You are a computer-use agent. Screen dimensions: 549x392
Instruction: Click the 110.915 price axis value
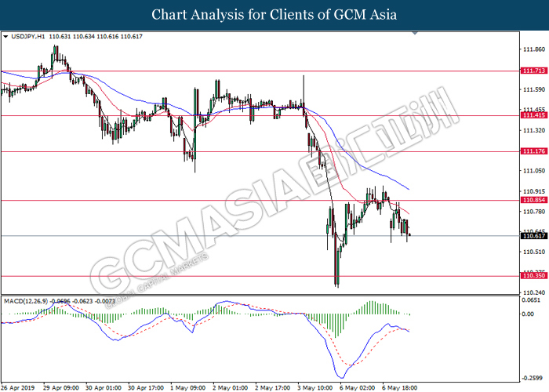(x=534, y=191)
